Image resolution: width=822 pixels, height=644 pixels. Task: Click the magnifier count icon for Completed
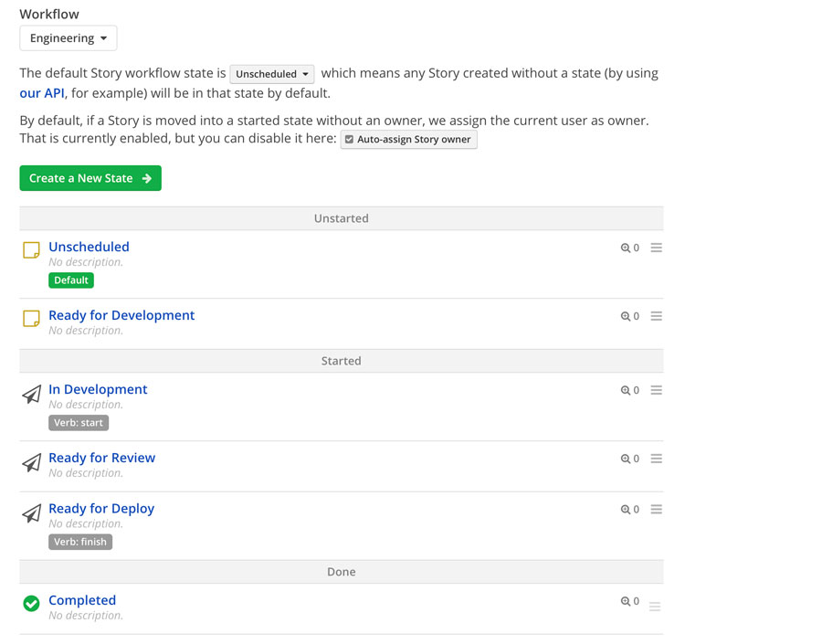pyautogui.click(x=629, y=602)
